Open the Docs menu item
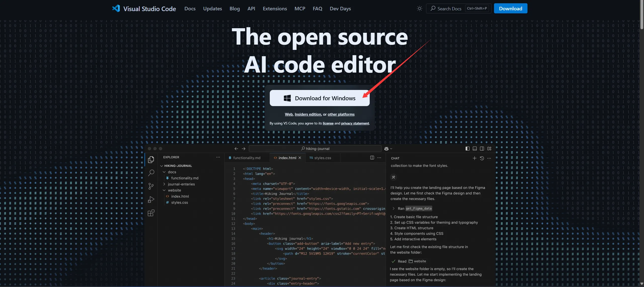 click(x=190, y=9)
